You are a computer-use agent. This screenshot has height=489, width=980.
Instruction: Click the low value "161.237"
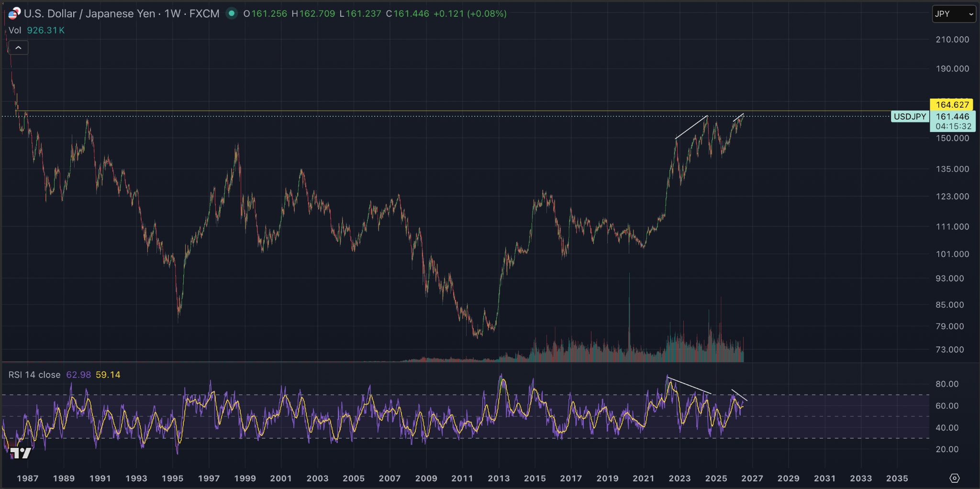pos(364,13)
